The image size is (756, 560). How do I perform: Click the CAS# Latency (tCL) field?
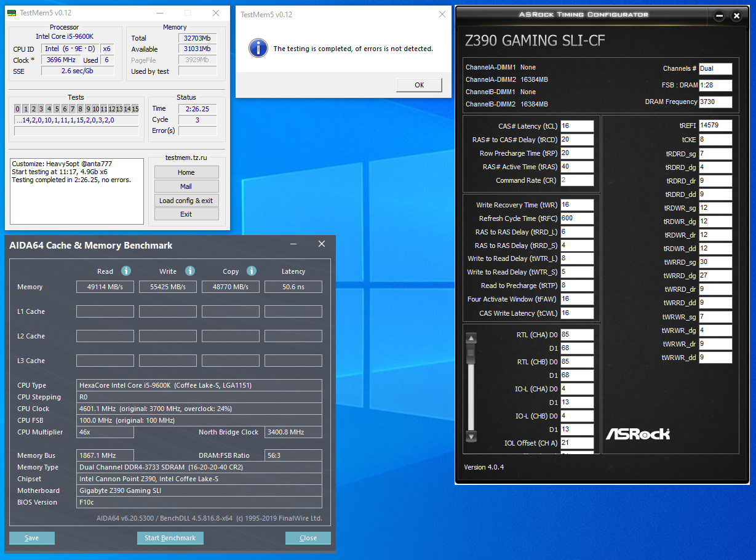577,126
